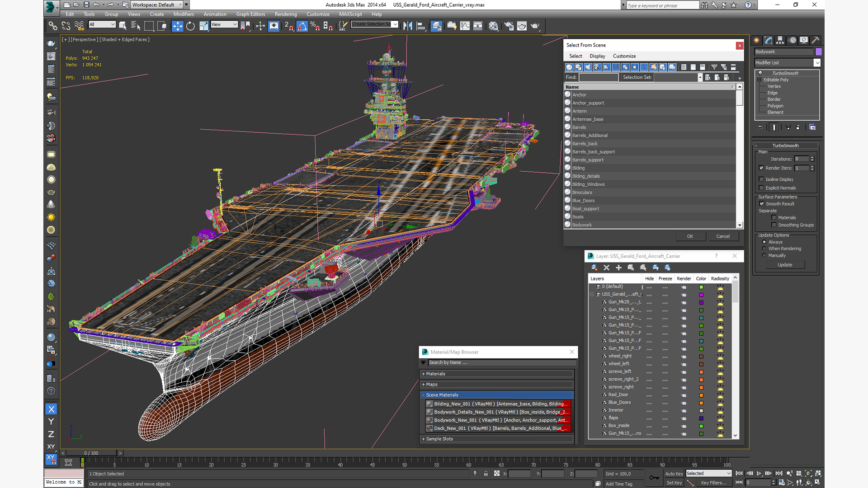Select the When Rendering radio option
Screen dimensions: 868x488
pos(764,249)
